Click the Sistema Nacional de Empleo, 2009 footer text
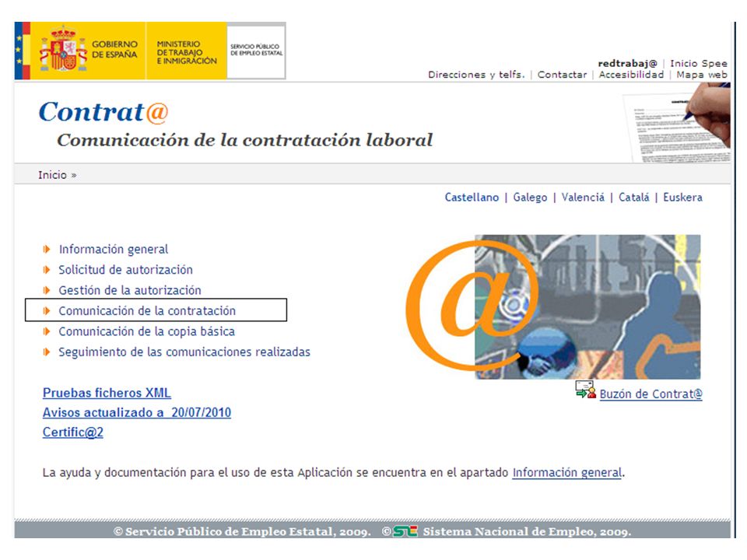 (527, 531)
